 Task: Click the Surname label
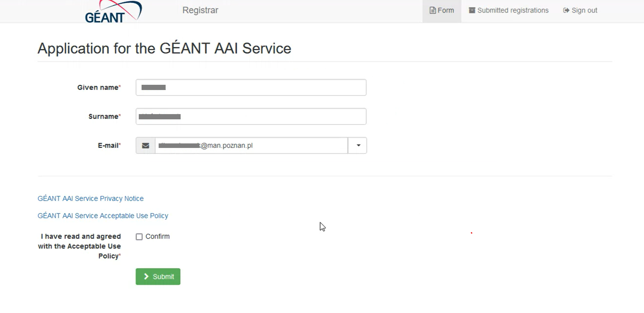coord(105,117)
